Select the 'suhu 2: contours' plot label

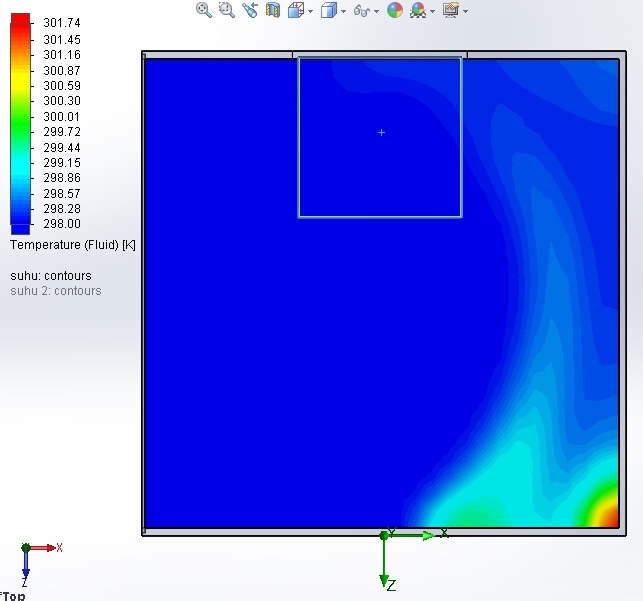click(56, 291)
